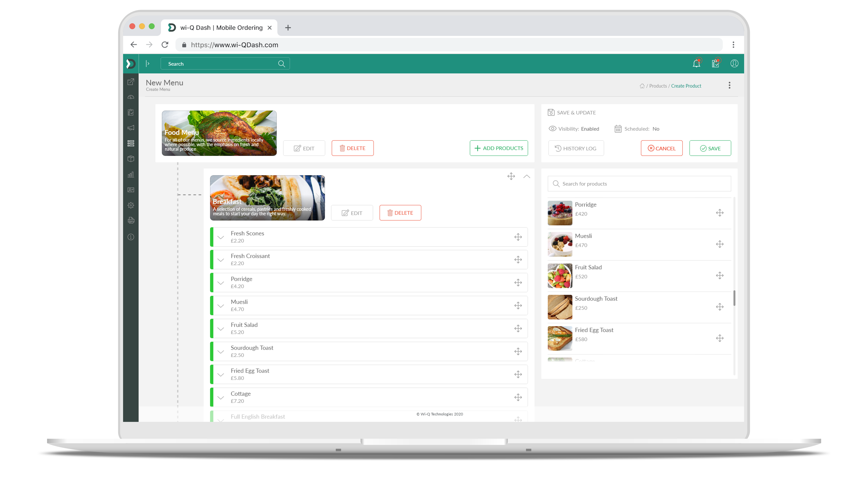Click the megaphone/announcements icon in sidebar

pyautogui.click(x=131, y=128)
